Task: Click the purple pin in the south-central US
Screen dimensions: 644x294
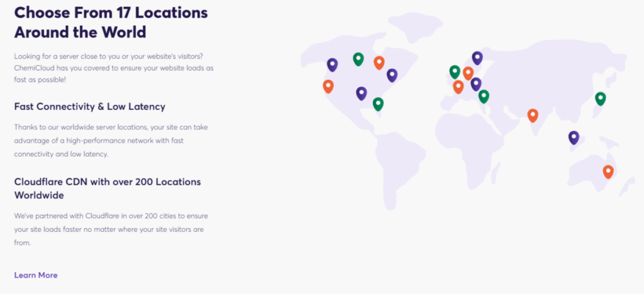Action: [x=361, y=93]
